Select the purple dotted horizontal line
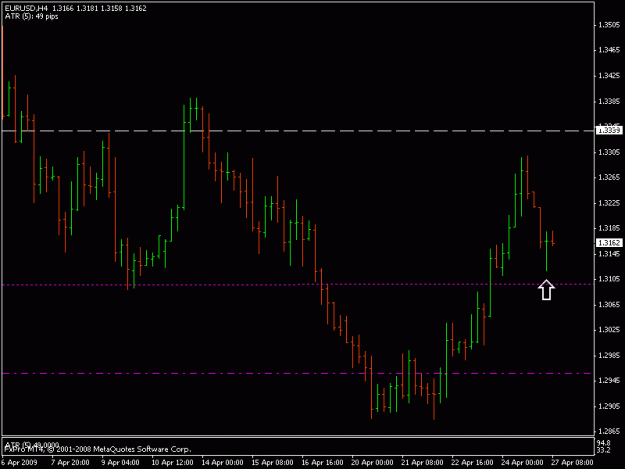Viewport: 625px width, 469px height. [x=298, y=285]
